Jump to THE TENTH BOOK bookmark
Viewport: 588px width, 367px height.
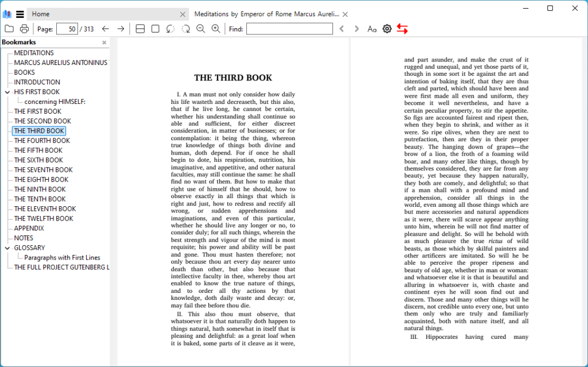(x=40, y=199)
